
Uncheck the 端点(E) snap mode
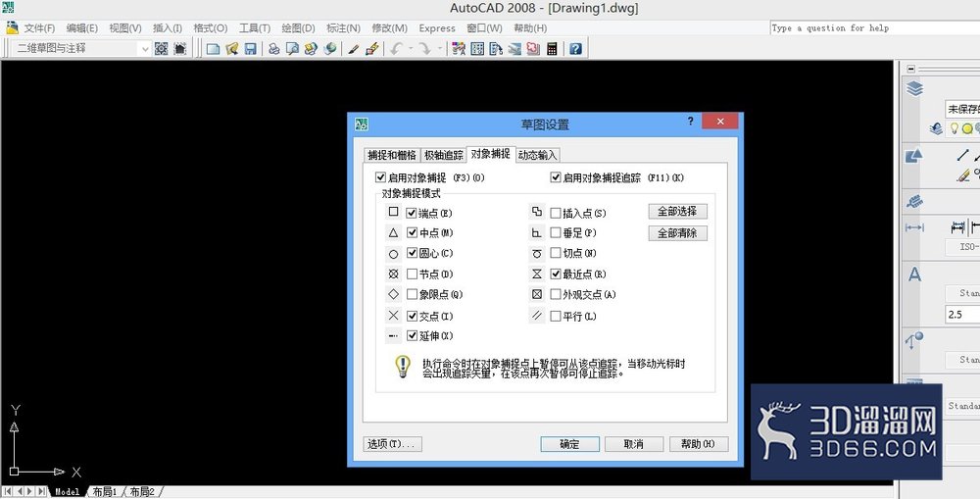pos(412,213)
